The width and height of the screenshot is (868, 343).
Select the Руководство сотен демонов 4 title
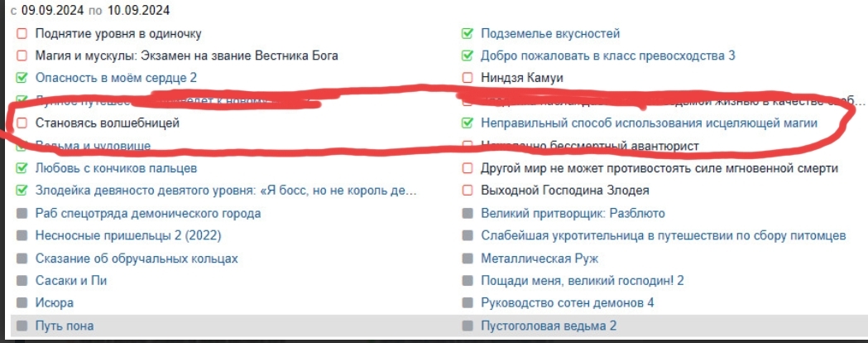point(567,303)
